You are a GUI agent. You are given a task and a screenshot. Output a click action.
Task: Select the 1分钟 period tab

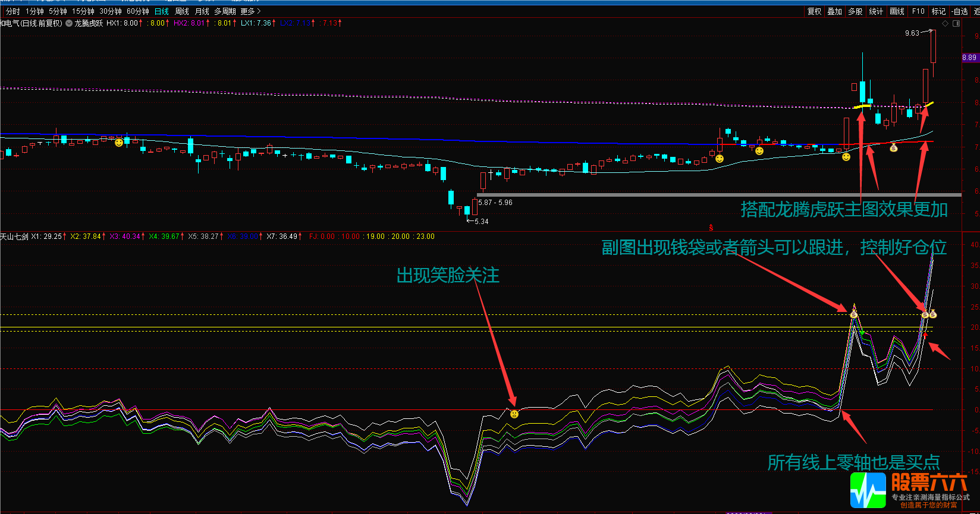pyautogui.click(x=34, y=11)
